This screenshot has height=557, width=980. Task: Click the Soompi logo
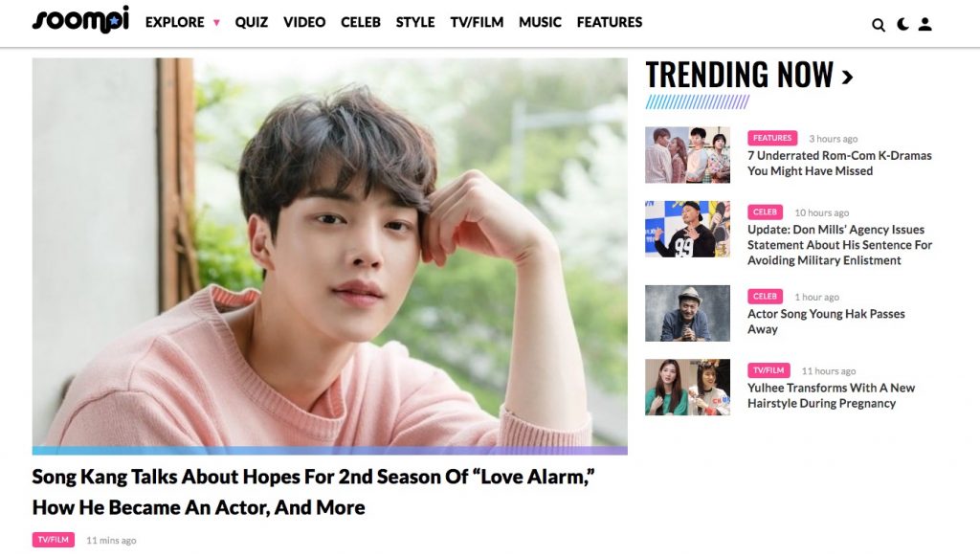80,19
